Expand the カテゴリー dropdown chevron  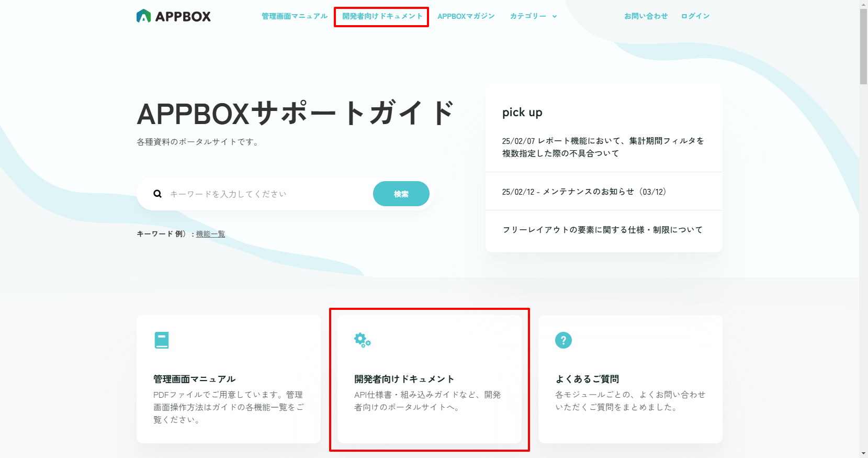(x=555, y=17)
